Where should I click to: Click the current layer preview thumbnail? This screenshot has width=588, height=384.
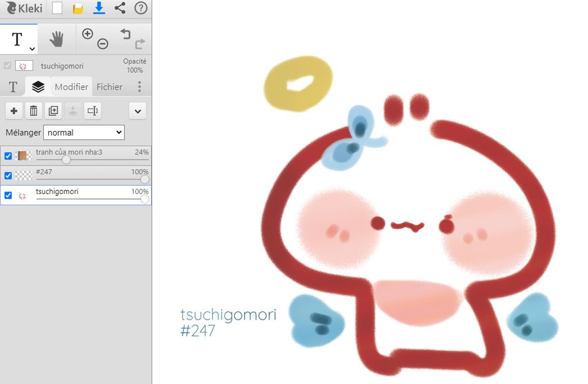tap(24, 66)
